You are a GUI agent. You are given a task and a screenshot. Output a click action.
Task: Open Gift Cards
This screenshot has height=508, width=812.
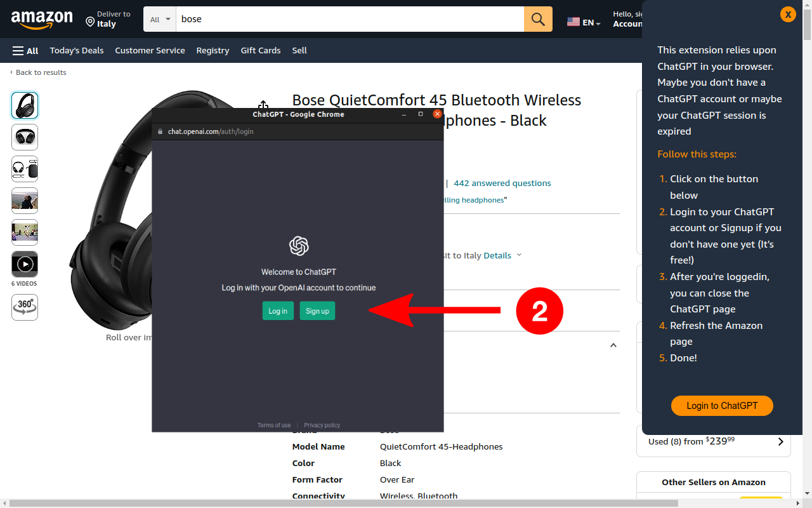tap(261, 51)
